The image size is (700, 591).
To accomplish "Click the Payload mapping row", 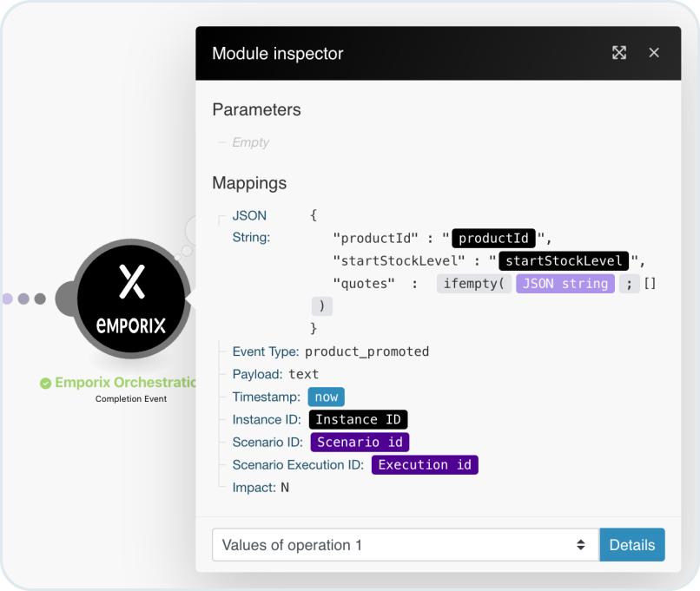I will pos(275,374).
